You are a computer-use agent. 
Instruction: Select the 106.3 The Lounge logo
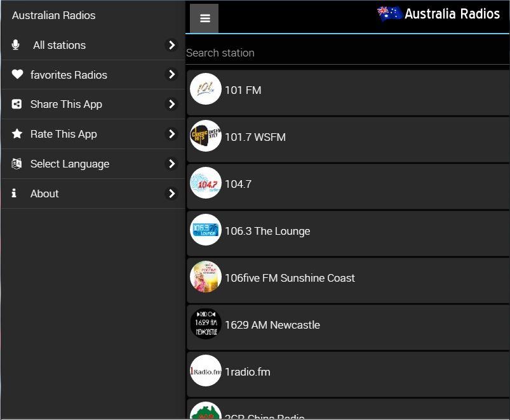(206, 230)
